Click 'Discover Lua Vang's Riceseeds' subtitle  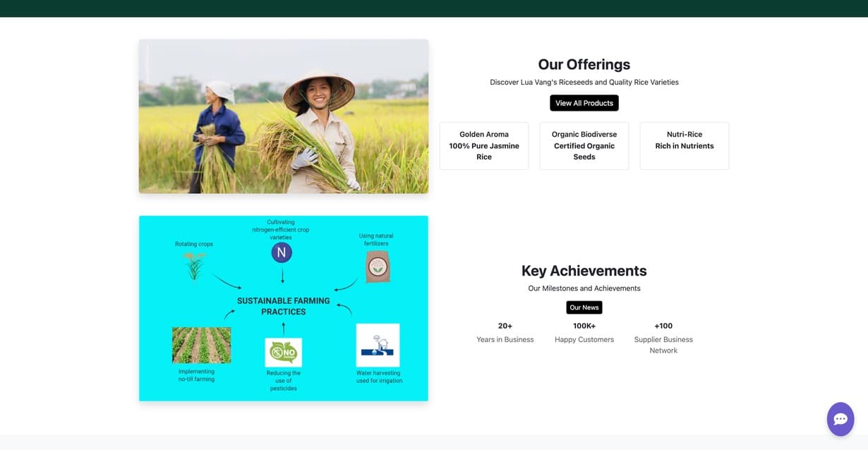[x=584, y=83]
